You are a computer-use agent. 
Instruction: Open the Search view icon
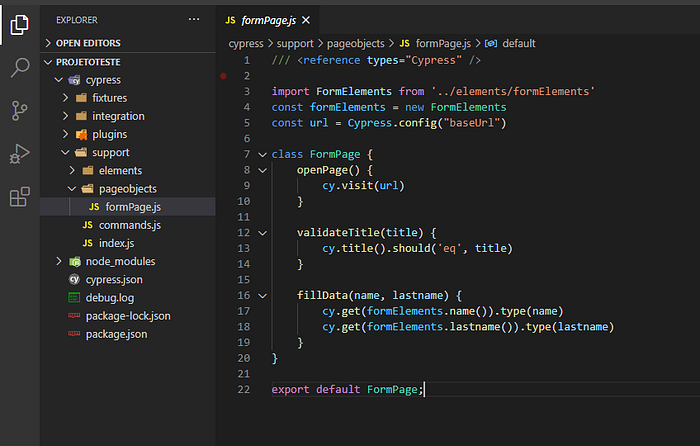[19, 68]
